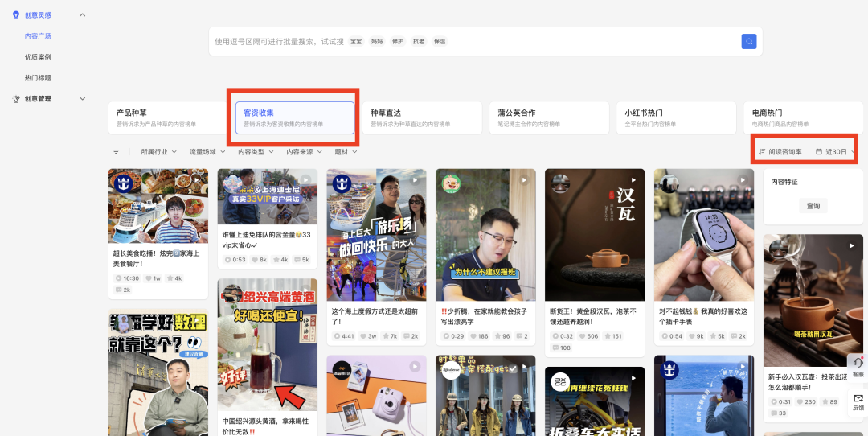Expand the 创意管理 sidebar section

[x=83, y=99]
